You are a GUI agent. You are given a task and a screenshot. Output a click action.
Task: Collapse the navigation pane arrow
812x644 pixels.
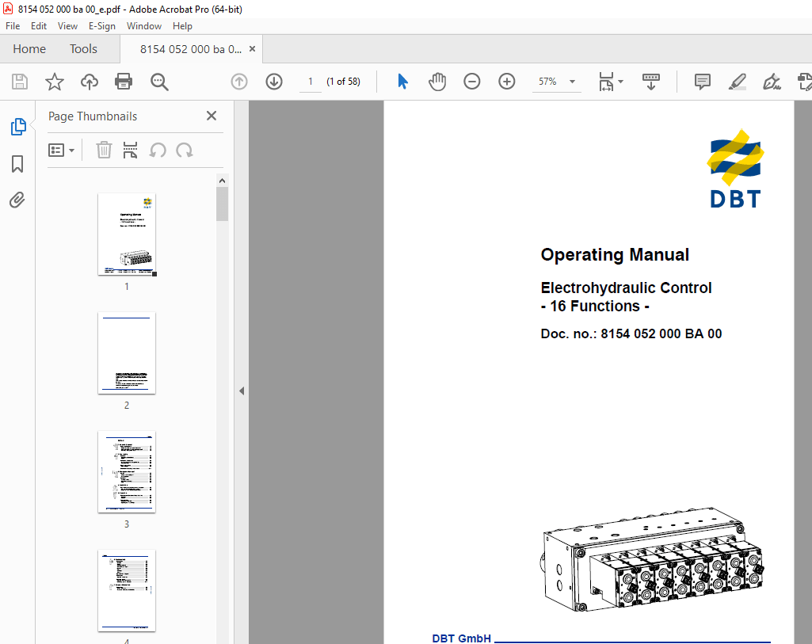tap(242, 391)
